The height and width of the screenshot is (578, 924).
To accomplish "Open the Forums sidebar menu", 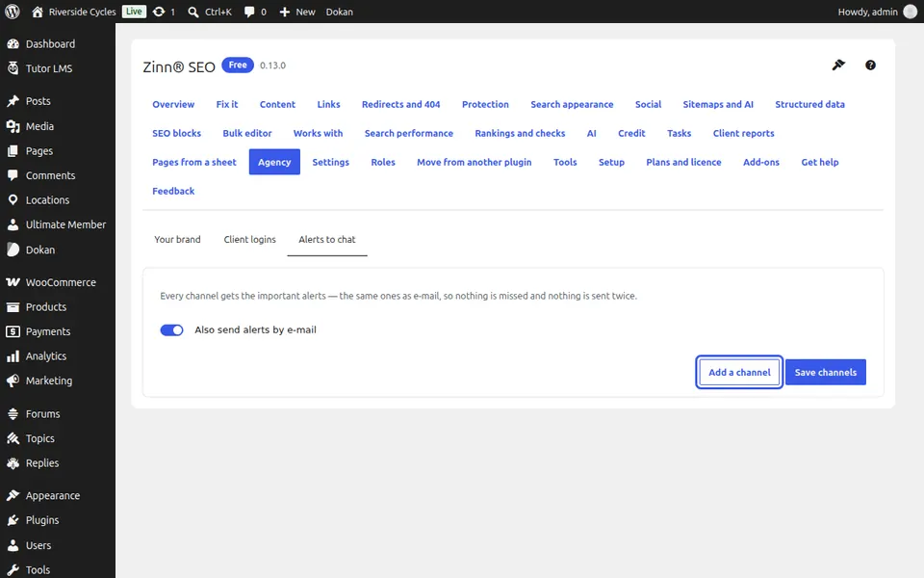I will point(58,414).
